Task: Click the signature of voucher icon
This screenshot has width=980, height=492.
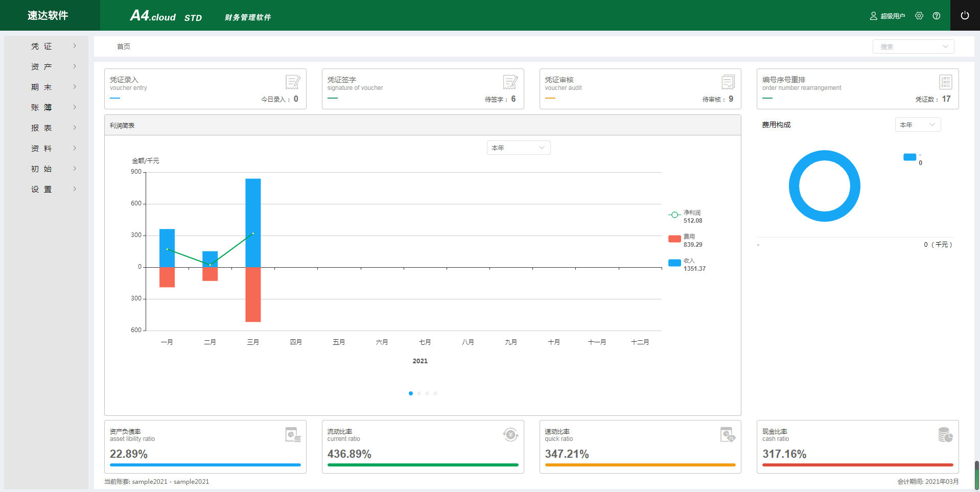Action: click(510, 82)
